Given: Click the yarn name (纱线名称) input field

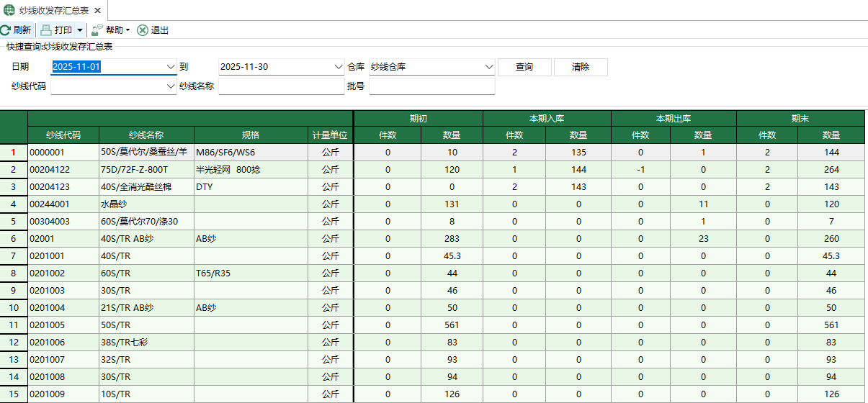Looking at the screenshot, I should [x=282, y=86].
